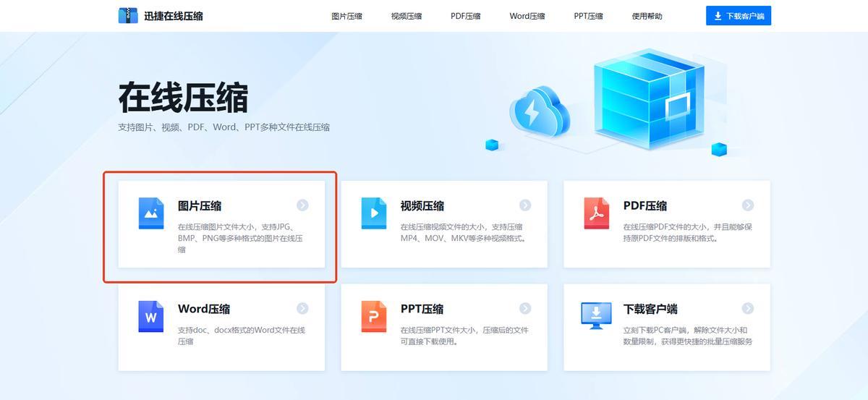The height and width of the screenshot is (400, 868).
Task: Open 使用帮助 in the top navigation
Action: click(x=647, y=16)
